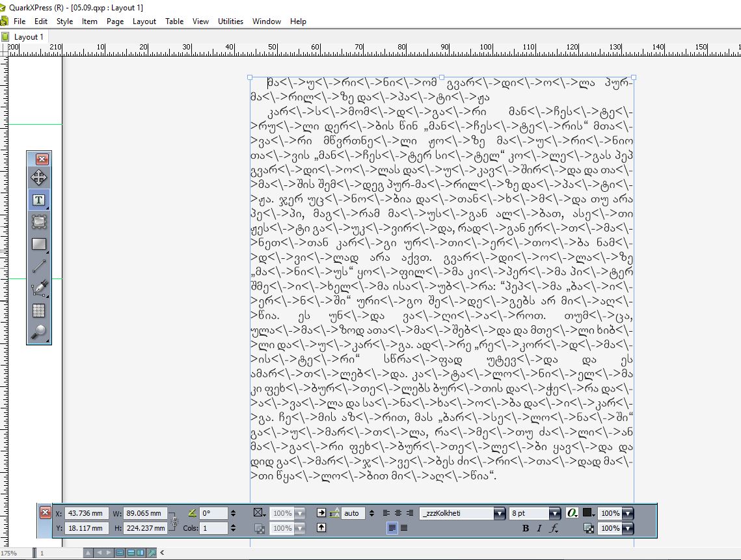Click the split window horizontally button
Viewport: 741px width, 560px height.
pos(131,553)
